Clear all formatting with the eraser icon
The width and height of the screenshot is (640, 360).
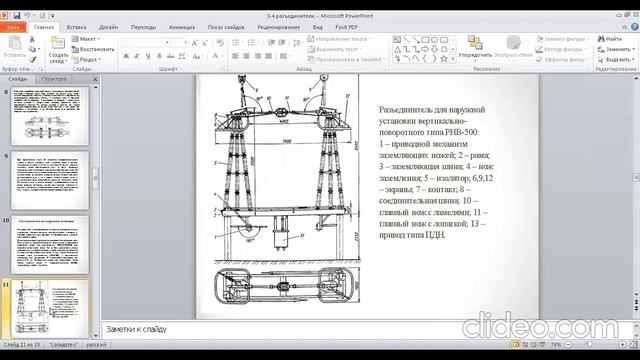point(220,43)
